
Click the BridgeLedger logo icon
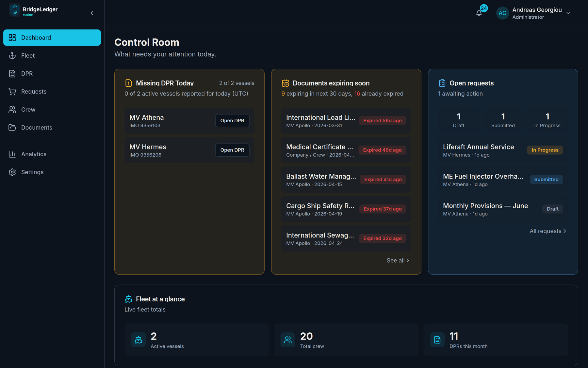coord(14,10)
